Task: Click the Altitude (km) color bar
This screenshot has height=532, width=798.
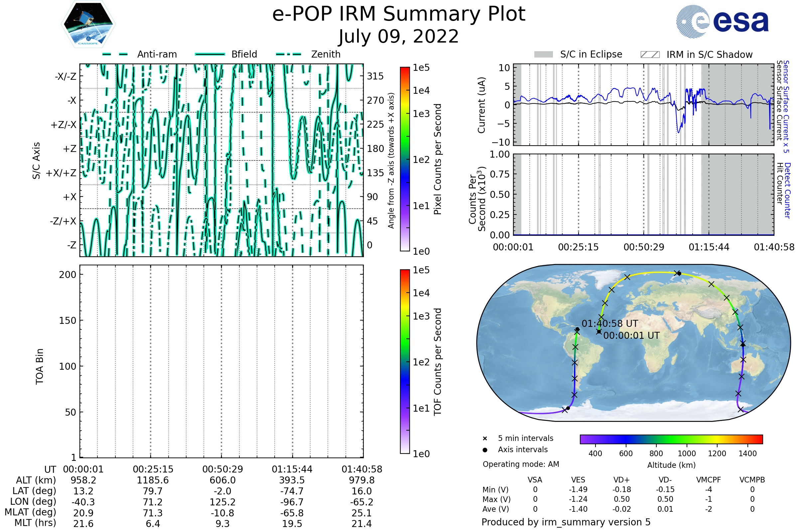Action: tap(671, 439)
